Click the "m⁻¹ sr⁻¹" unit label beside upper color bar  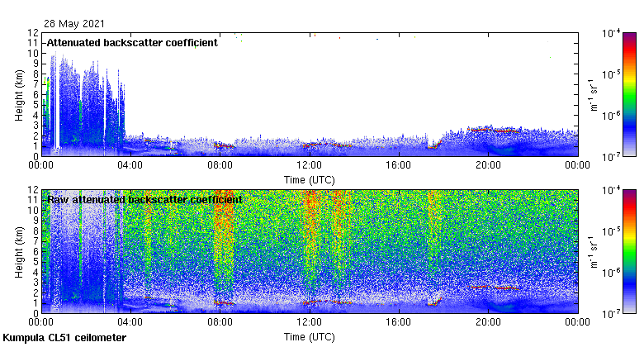pyautogui.click(x=594, y=94)
